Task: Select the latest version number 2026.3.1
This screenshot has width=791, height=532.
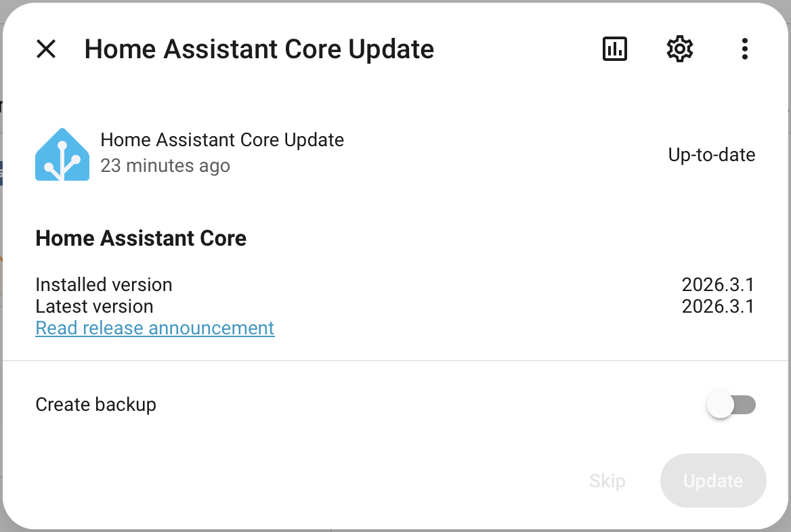Action: point(718,306)
